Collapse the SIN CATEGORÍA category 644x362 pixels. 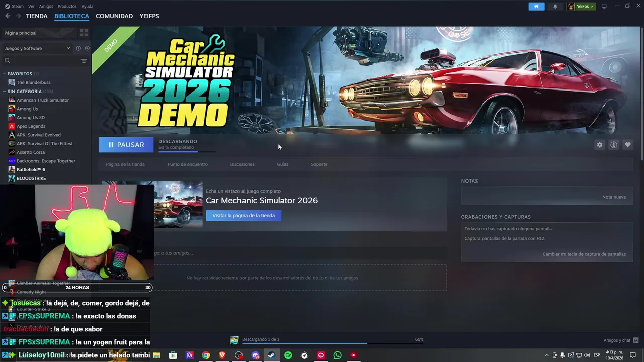5,92
